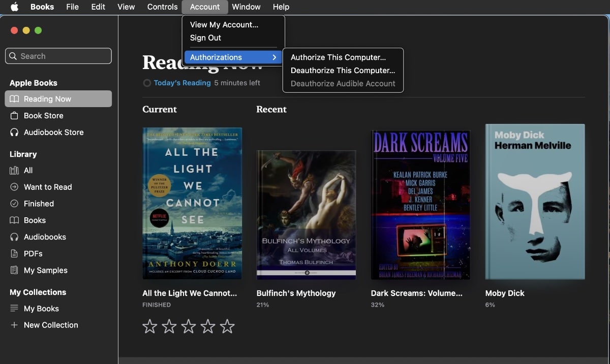Click the Want to Read arrow icon
Image resolution: width=610 pixels, height=364 pixels.
[14, 187]
